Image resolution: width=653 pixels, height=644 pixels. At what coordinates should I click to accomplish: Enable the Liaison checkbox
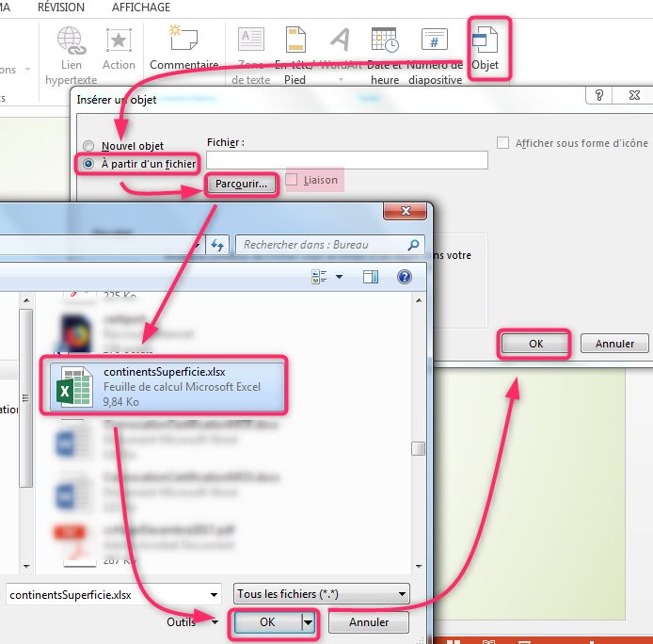[293, 180]
